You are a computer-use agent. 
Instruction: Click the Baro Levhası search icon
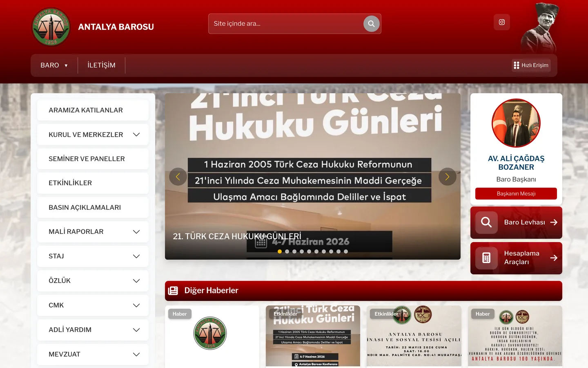pyautogui.click(x=486, y=222)
